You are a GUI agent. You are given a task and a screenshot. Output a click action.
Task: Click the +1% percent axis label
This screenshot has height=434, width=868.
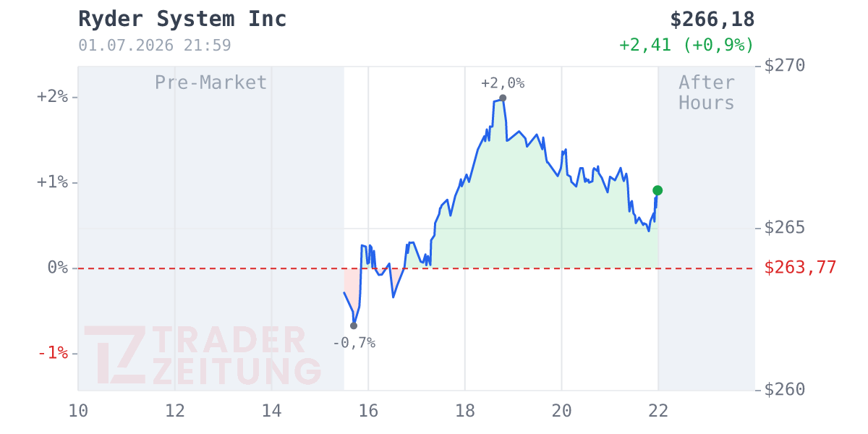(52, 182)
